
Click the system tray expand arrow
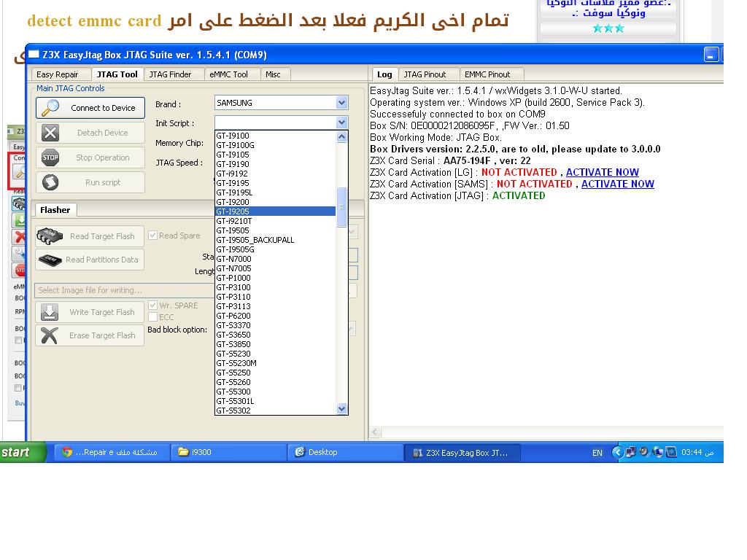pyautogui.click(x=617, y=452)
